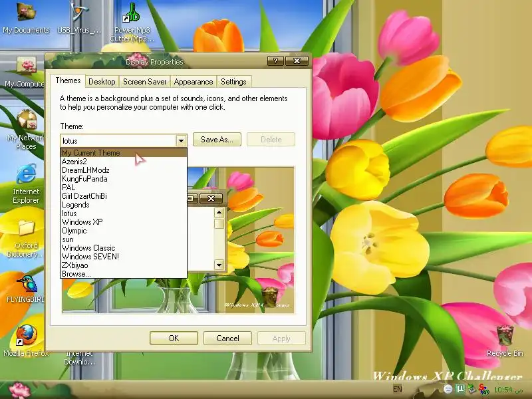Image resolution: width=532 pixels, height=399 pixels.
Task: Click preview window scrollbar up arrow
Action: click(x=219, y=213)
